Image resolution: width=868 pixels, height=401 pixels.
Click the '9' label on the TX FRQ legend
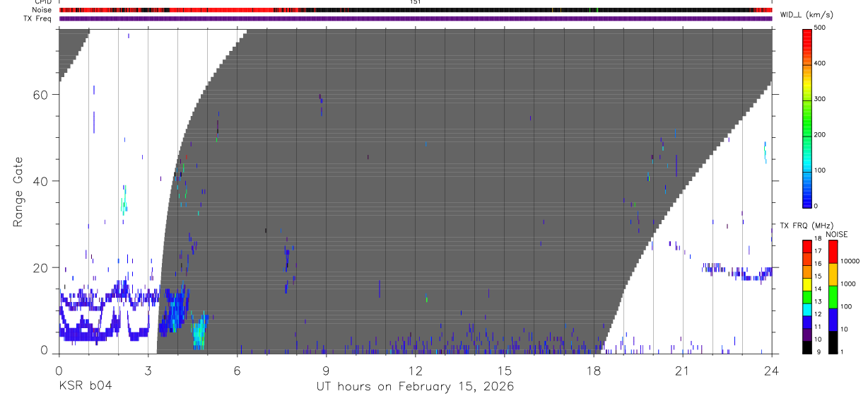click(819, 351)
